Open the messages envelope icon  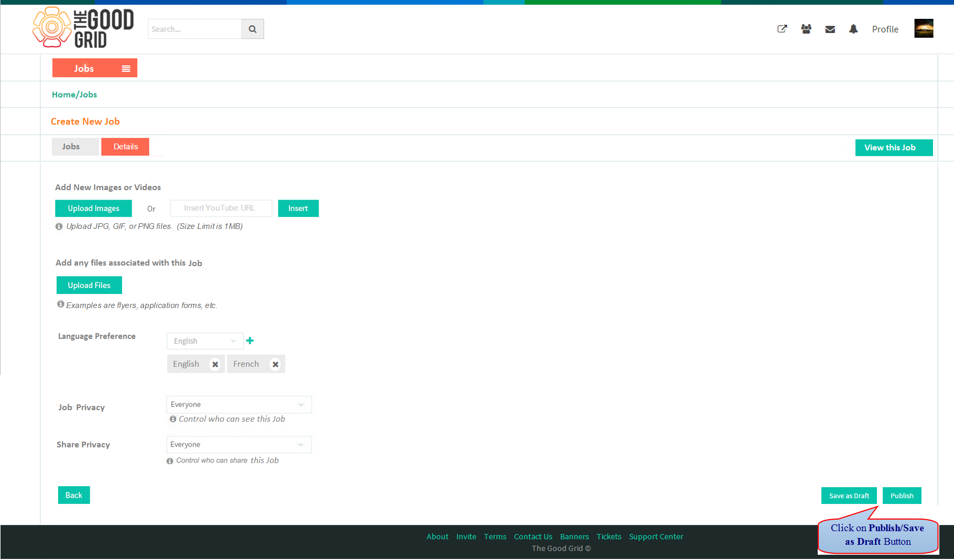(830, 29)
